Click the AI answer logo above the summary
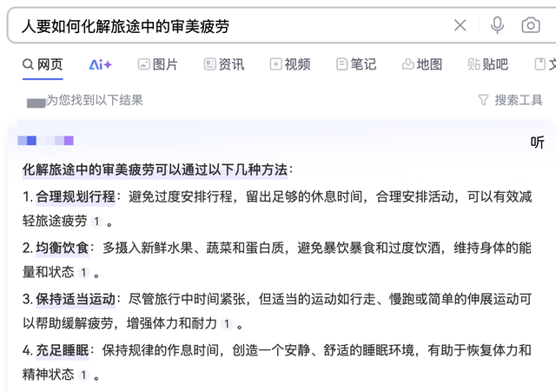The width and height of the screenshot is (556, 392). point(46,141)
